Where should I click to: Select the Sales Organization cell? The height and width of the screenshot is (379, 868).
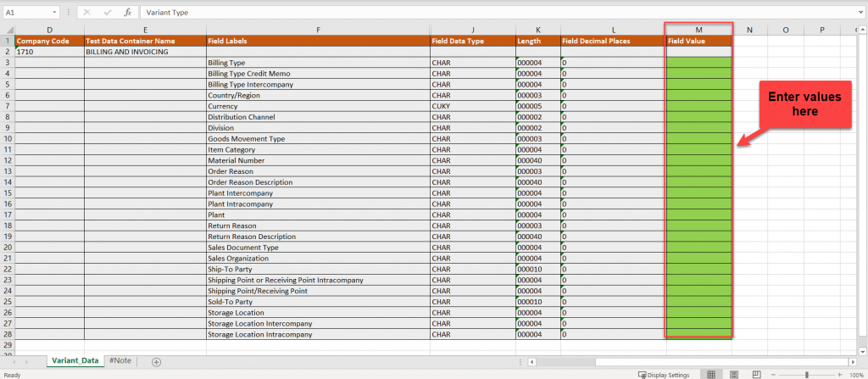pos(319,259)
